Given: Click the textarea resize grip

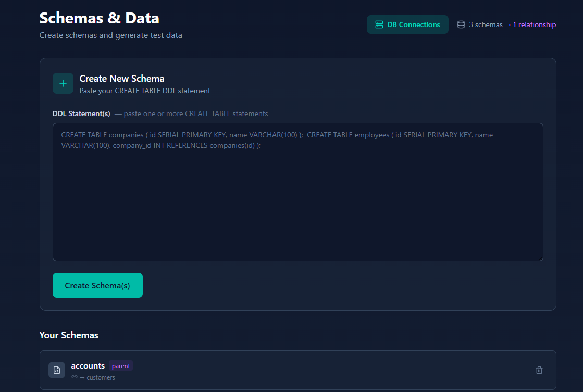Looking at the screenshot, I should tap(541, 258).
